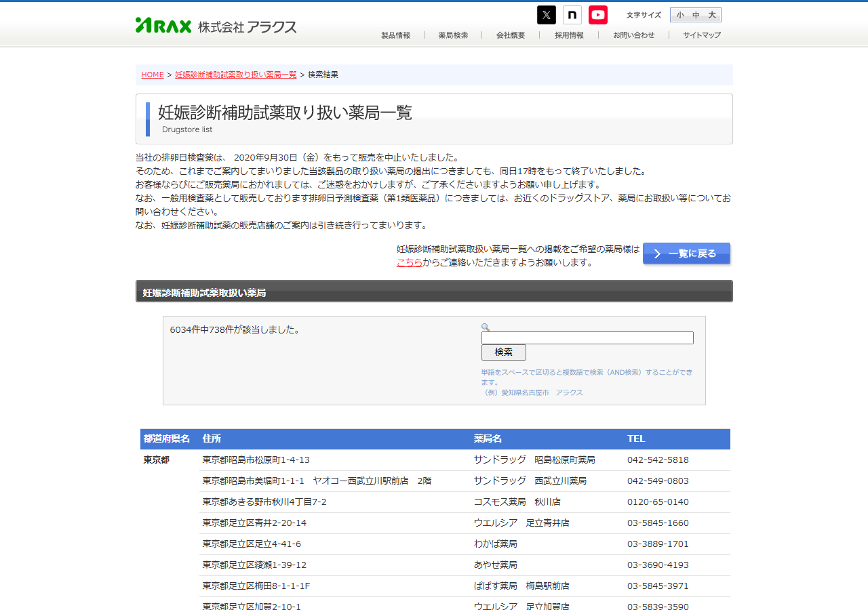Open the YouTube channel icon
Screen dimensions: 868x610
click(598, 15)
